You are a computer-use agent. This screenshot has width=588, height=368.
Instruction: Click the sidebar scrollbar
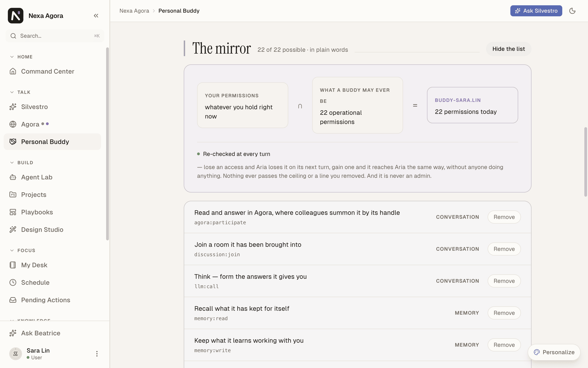pyautogui.click(x=107, y=144)
